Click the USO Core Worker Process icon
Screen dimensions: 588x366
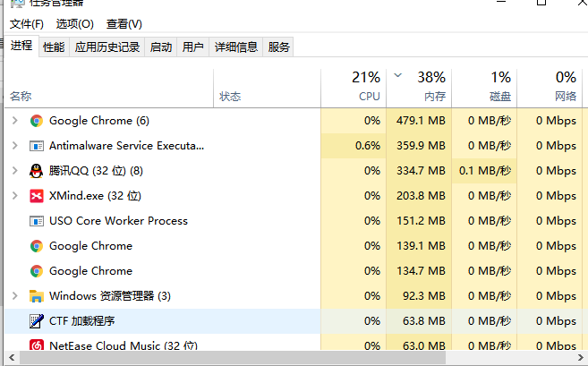[x=37, y=221]
